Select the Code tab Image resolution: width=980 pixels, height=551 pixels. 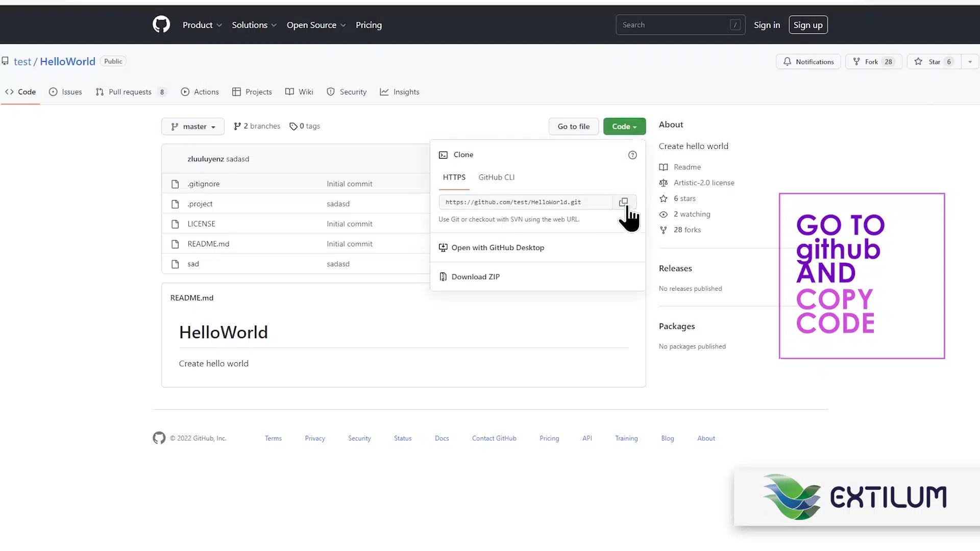(x=20, y=92)
